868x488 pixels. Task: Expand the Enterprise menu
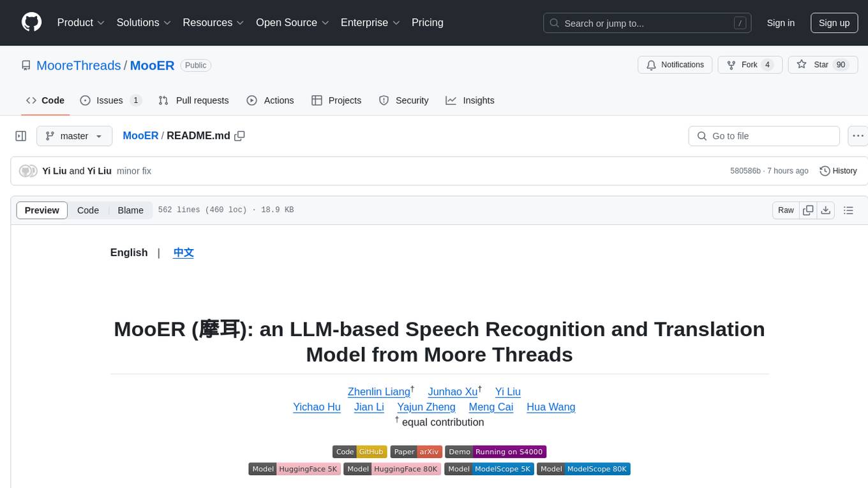coord(370,22)
